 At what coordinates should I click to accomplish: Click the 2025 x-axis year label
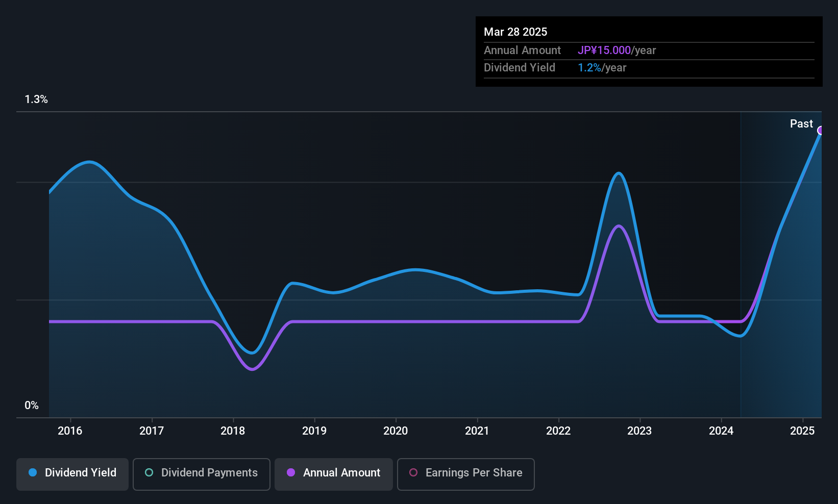click(802, 431)
